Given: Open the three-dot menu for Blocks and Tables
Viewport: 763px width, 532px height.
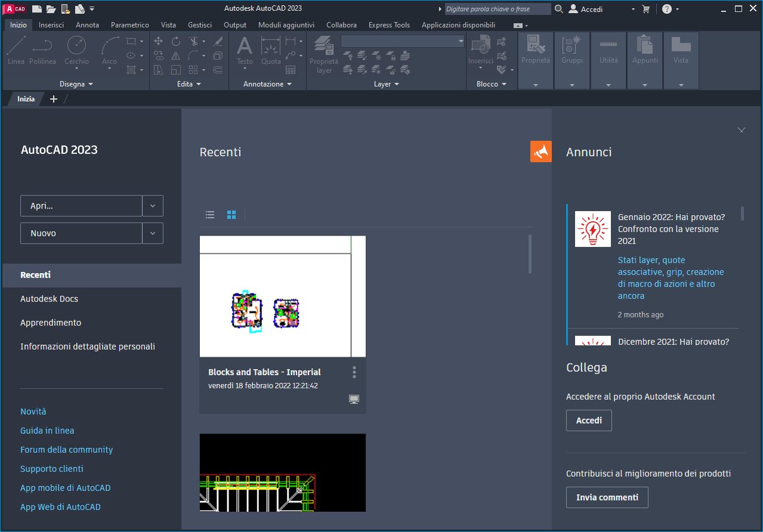Looking at the screenshot, I should pos(354,372).
